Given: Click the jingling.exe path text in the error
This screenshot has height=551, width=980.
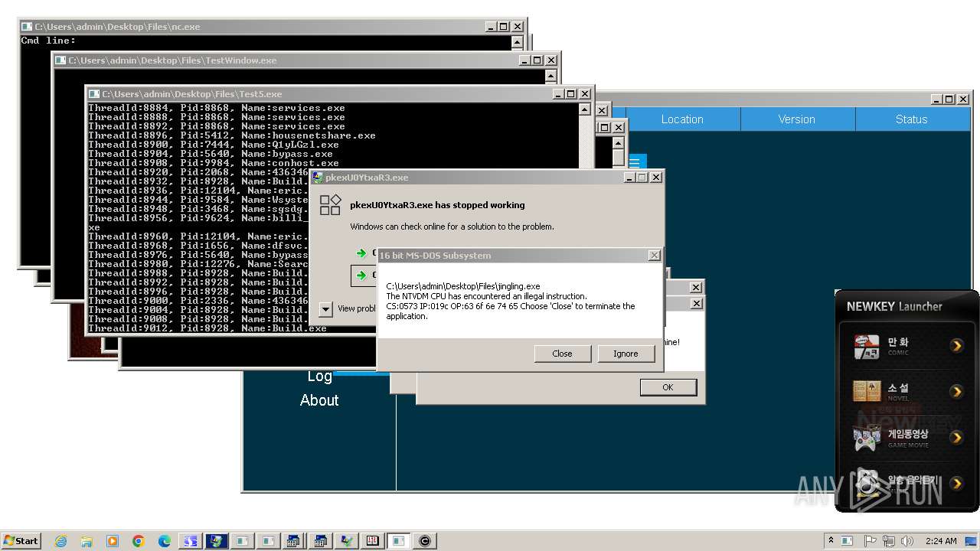Looking at the screenshot, I should (463, 286).
